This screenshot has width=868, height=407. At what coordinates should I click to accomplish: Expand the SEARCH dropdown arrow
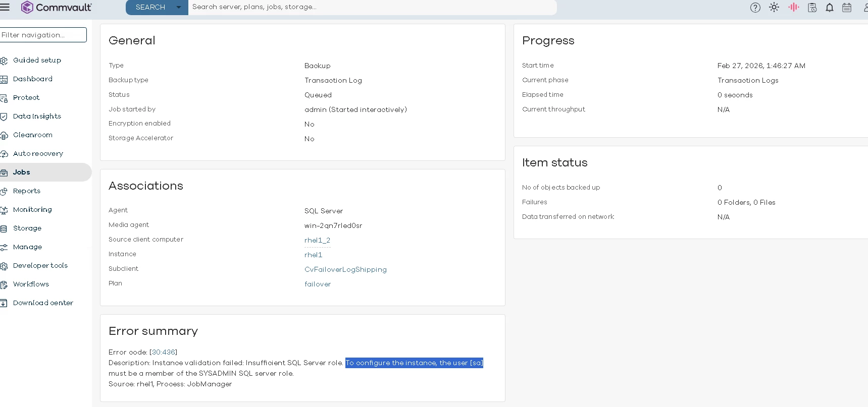coord(178,8)
